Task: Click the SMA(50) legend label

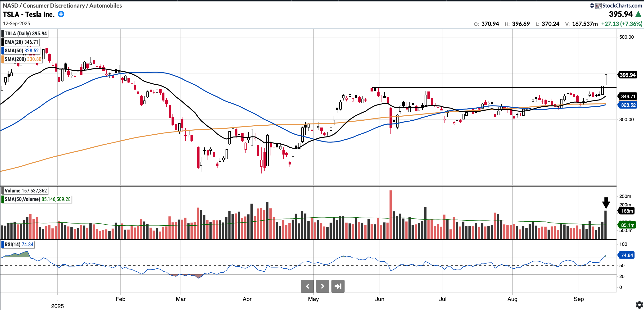Action: pyautogui.click(x=21, y=50)
